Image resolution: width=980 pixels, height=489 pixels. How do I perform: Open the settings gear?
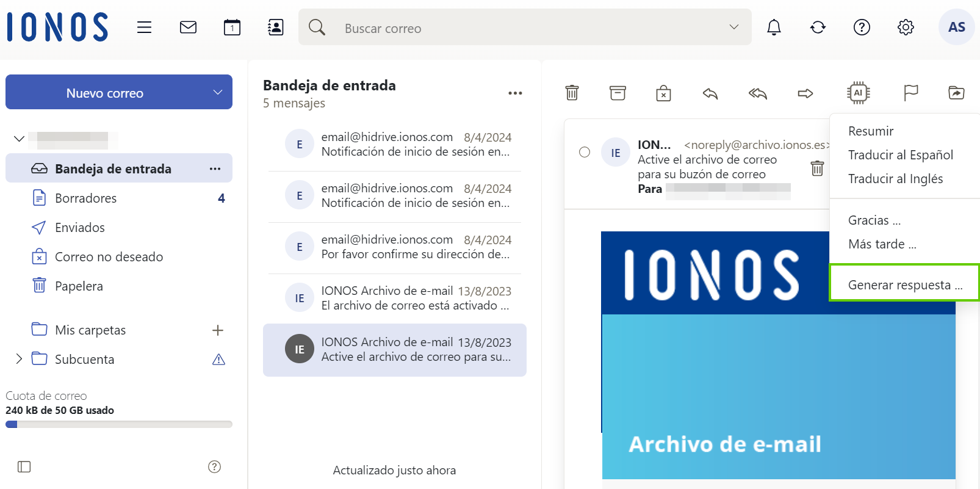coord(906,27)
